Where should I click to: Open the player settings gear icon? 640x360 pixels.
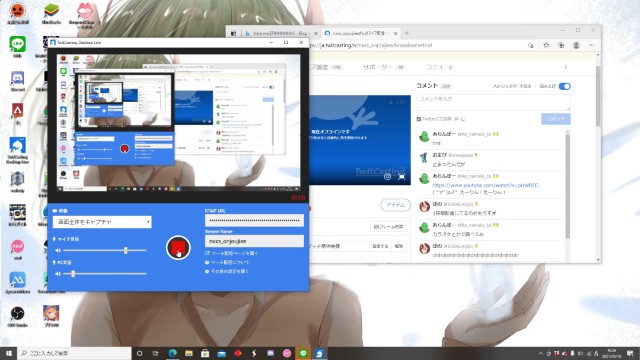[x=387, y=176]
